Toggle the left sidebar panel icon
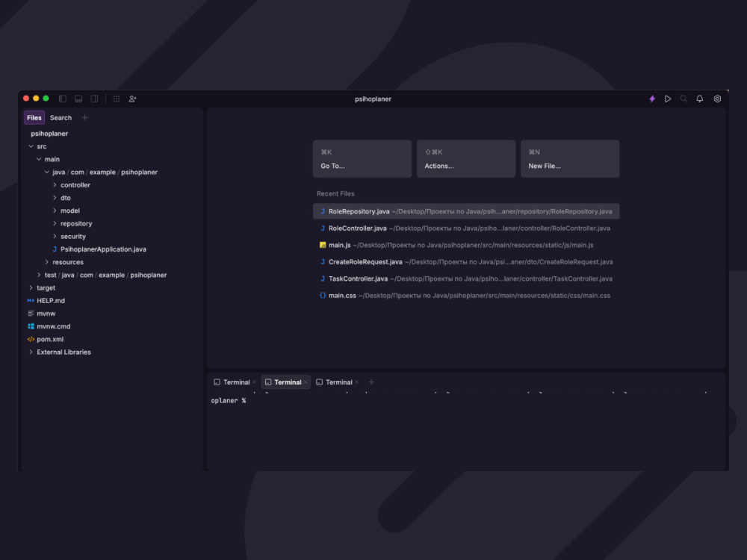Viewport: 747px width, 560px height. click(63, 99)
